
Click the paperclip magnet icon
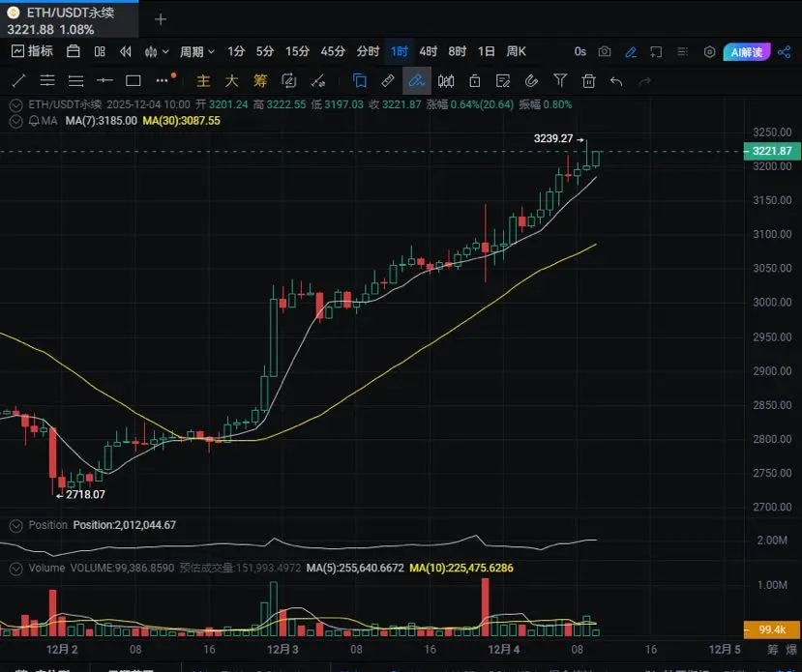[x=532, y=81]
